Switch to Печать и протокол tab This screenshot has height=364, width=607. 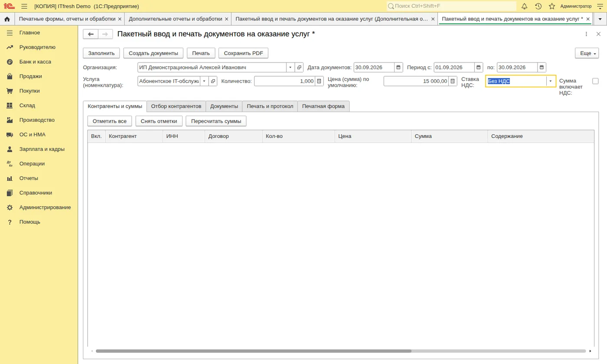click(x=270, y=106)
